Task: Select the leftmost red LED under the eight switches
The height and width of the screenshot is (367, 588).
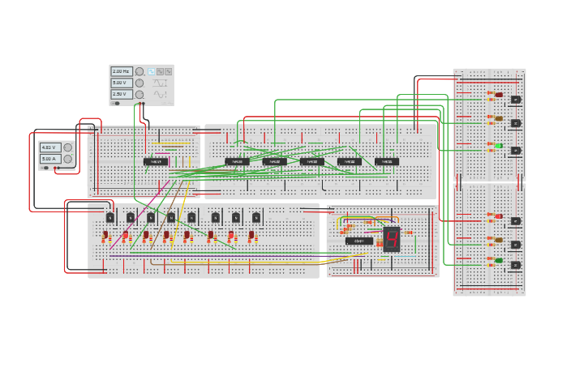Action: point(105,236)
